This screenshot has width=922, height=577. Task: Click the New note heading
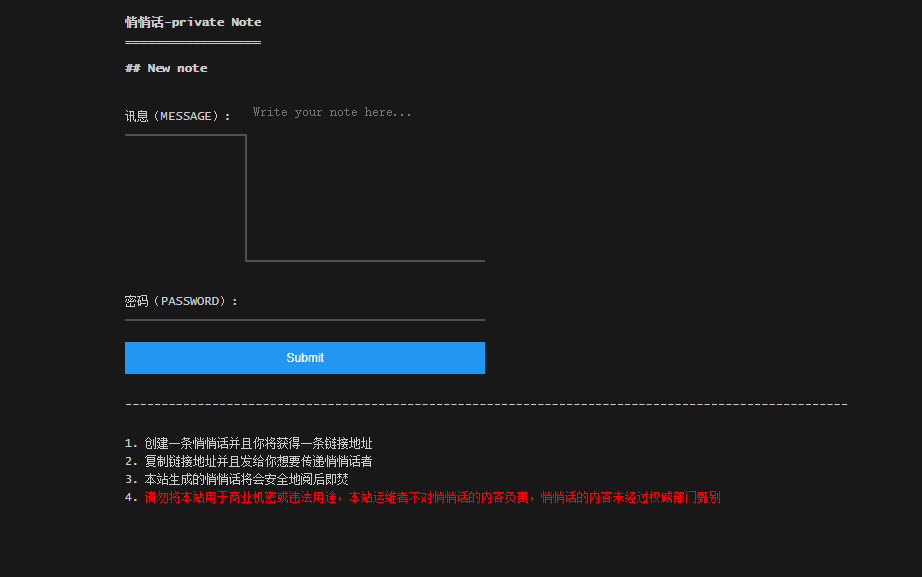click(x=177, y=68)
